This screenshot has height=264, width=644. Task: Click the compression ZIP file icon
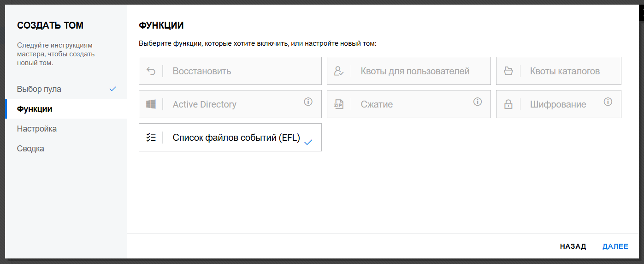[339, 104]
